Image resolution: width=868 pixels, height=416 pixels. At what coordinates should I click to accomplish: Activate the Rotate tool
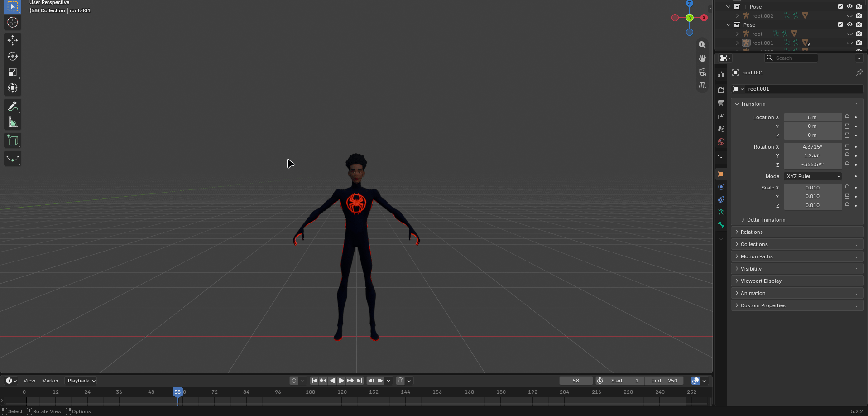(x=13, y=56)
